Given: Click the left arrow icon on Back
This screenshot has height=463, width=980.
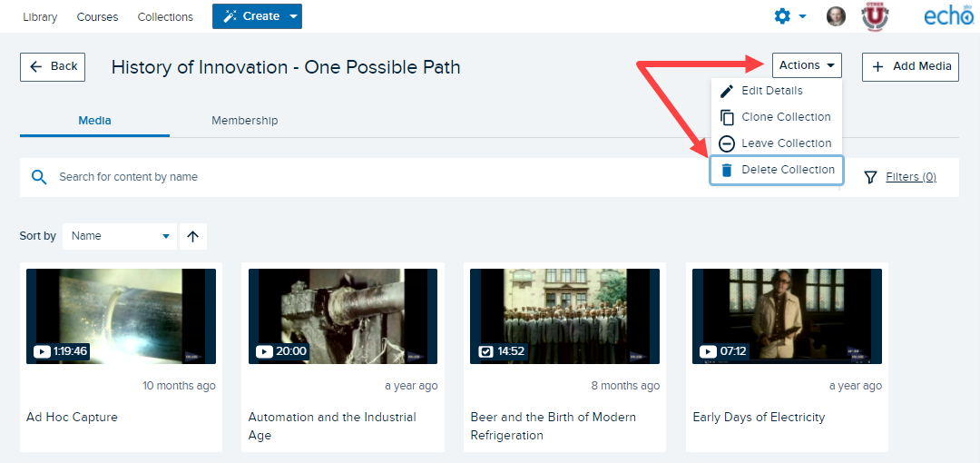Looking at the screenshot, I should (x=36, y=67).
